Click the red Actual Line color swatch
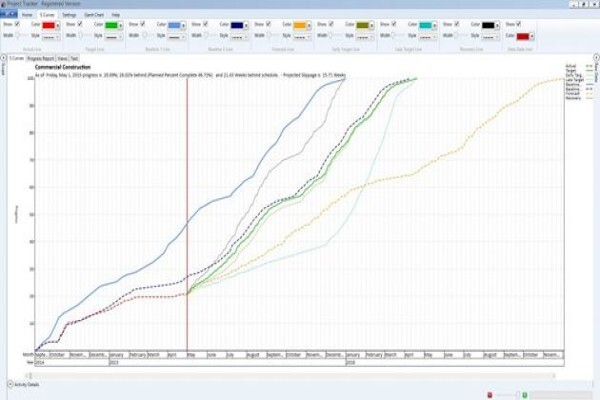The width and height of the screenshot is (600, 400). pyautogui.click(x=49, y=25)
